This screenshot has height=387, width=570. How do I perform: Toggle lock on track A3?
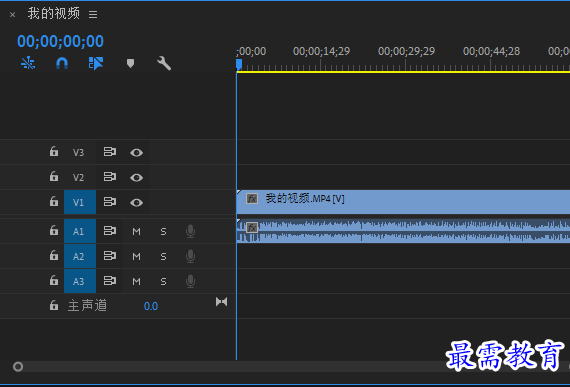[54, 281]
